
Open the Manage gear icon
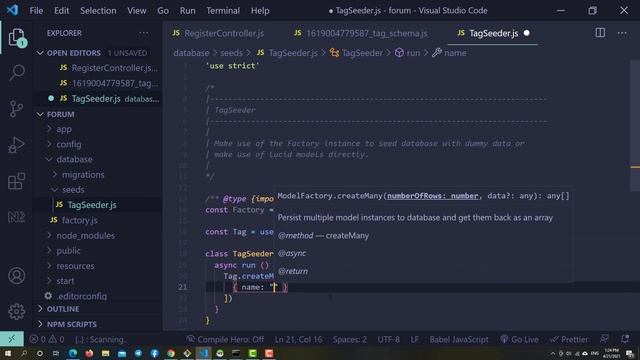[x=16, y=312]
